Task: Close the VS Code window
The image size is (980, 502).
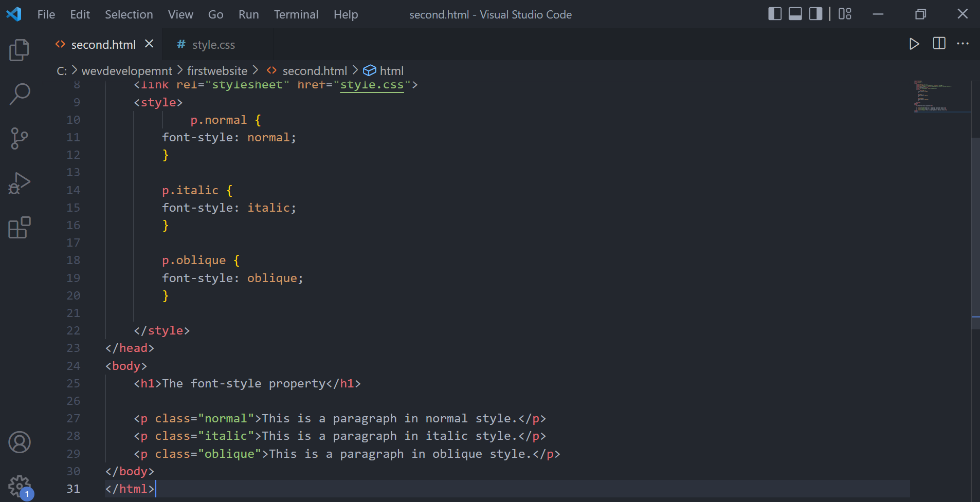Action: 963,14
